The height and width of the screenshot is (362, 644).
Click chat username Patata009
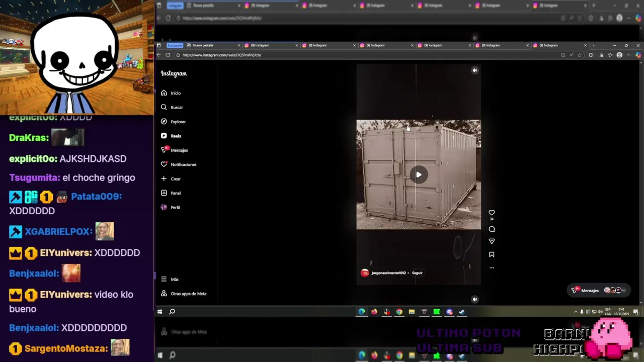point(96,197)
